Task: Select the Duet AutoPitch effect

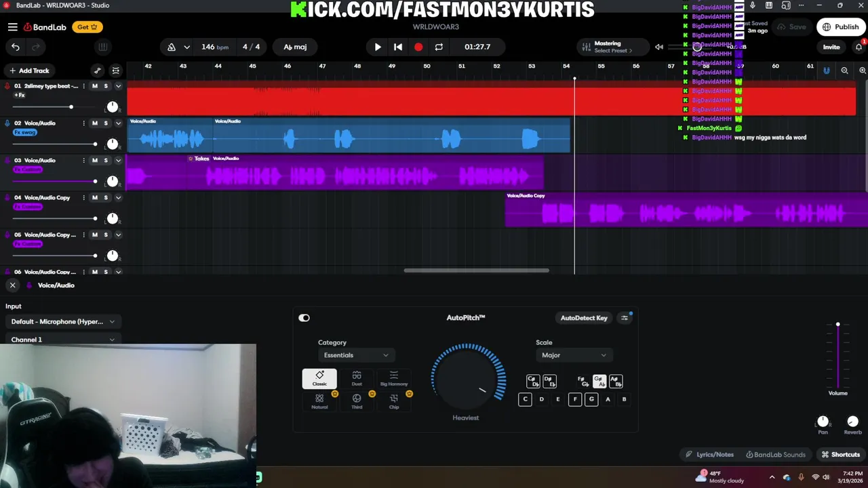Action: tap(357, 379)
